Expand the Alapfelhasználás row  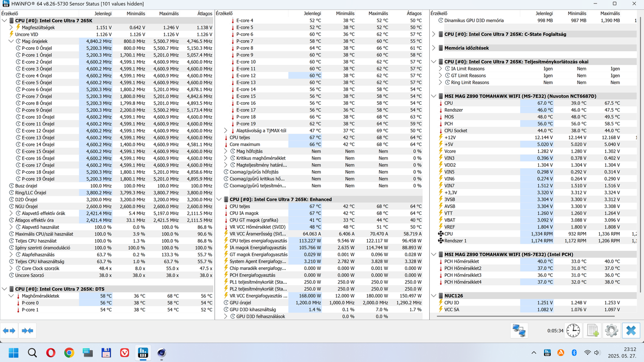pyautogui.click(x=12, y=255)
